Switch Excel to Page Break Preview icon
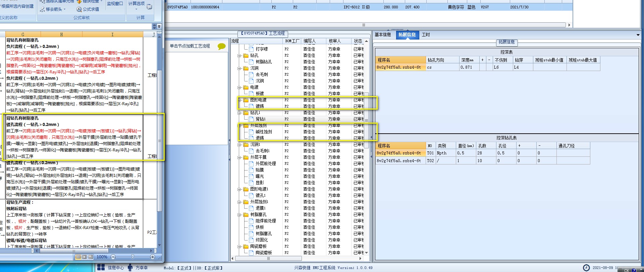 coord(90,257)
